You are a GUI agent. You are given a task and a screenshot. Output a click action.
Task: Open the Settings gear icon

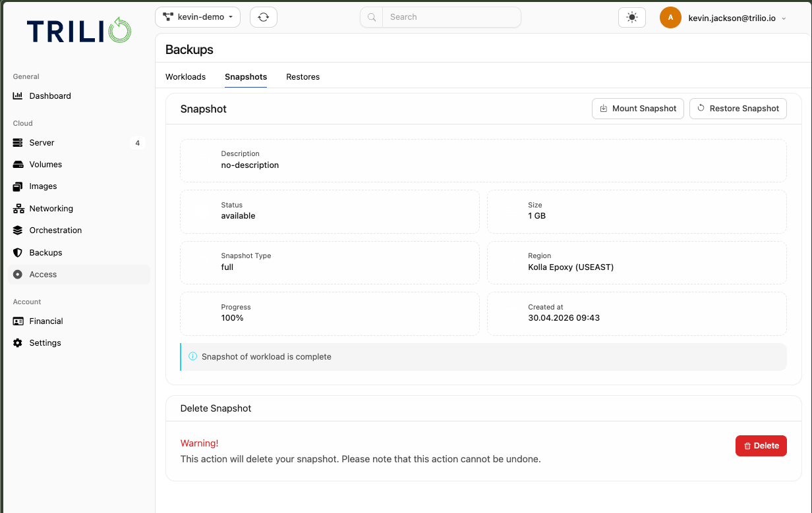[x=18, y=343]
